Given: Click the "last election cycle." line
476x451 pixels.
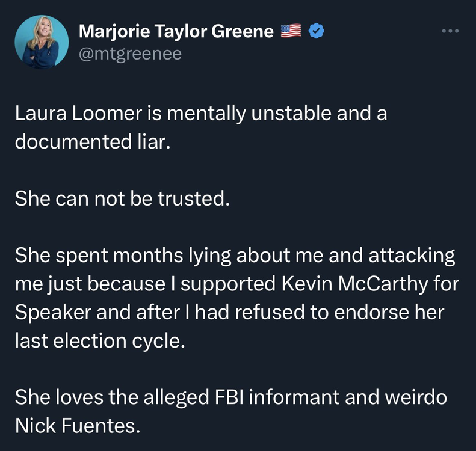Looking at the screenshot, I should click(x=98, y=342).
